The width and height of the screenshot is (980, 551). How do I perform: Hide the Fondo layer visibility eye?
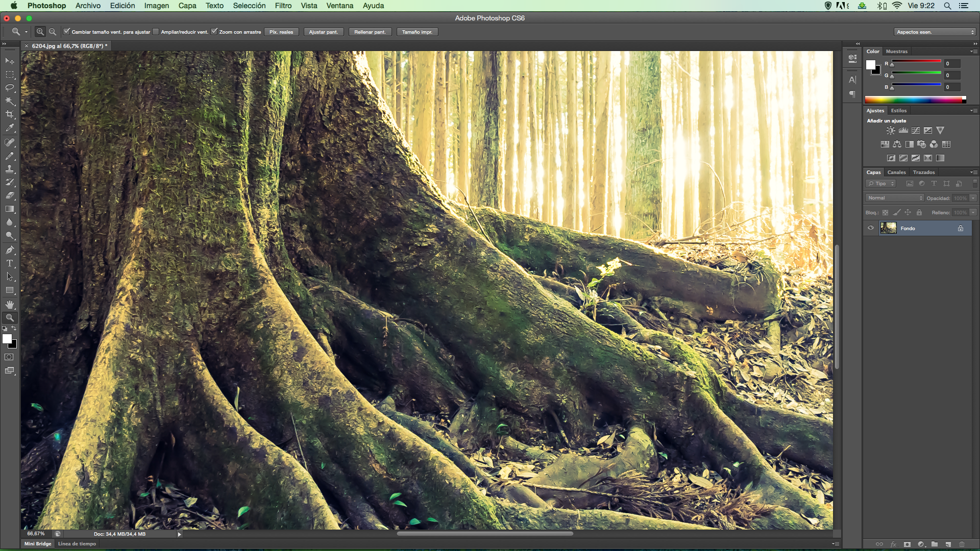(x=871, y=228)
